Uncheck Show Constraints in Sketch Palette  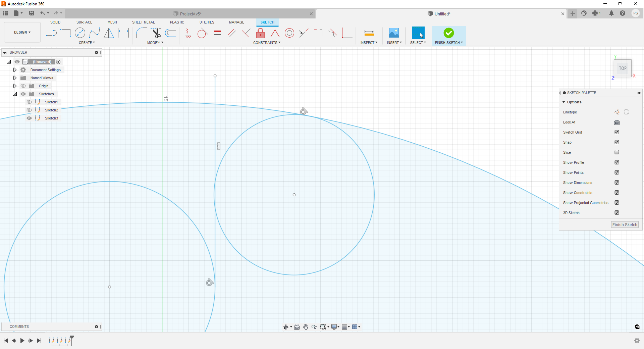[617, 192]
